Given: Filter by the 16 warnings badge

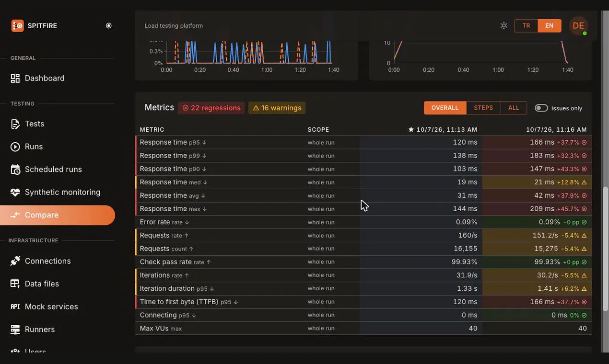Looking at the screenshot, I should point(277,108).
